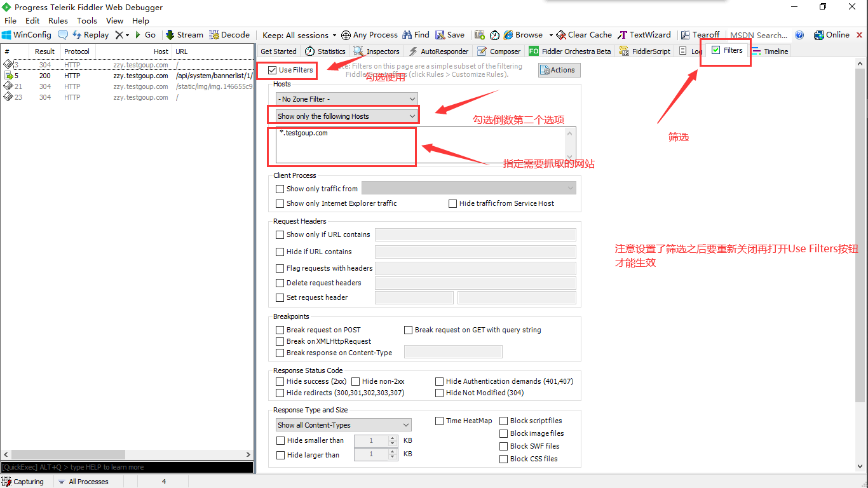The image size is (868, 488).
Task: Click the Go toolbar button
Action: point(146,35)
